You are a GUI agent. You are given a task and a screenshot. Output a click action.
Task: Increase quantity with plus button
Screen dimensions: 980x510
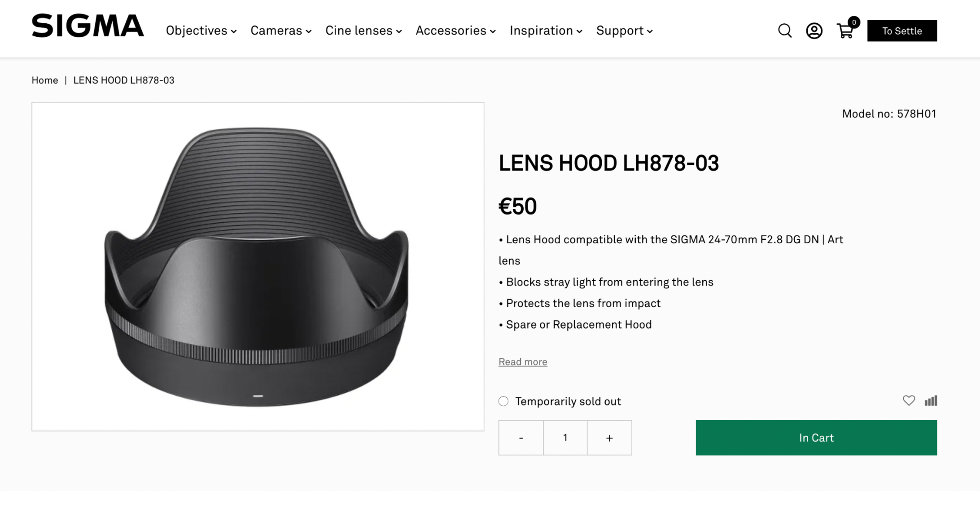click(x=609, y=438)
